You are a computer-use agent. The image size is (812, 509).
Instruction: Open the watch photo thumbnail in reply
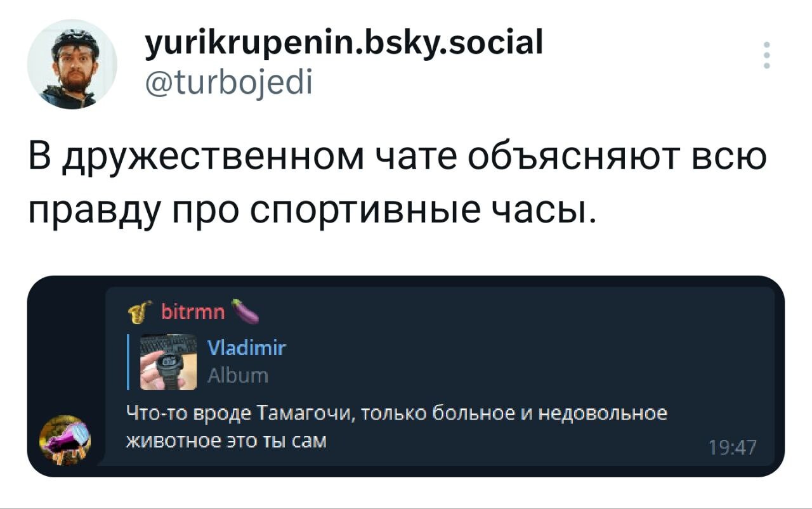click(x=169, y=361)
